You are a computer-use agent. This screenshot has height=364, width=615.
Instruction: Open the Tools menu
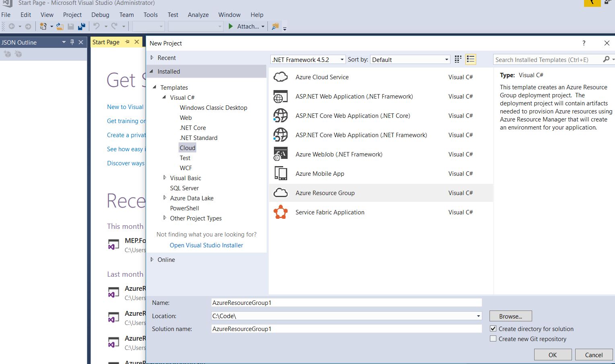[x=151, y=15]
